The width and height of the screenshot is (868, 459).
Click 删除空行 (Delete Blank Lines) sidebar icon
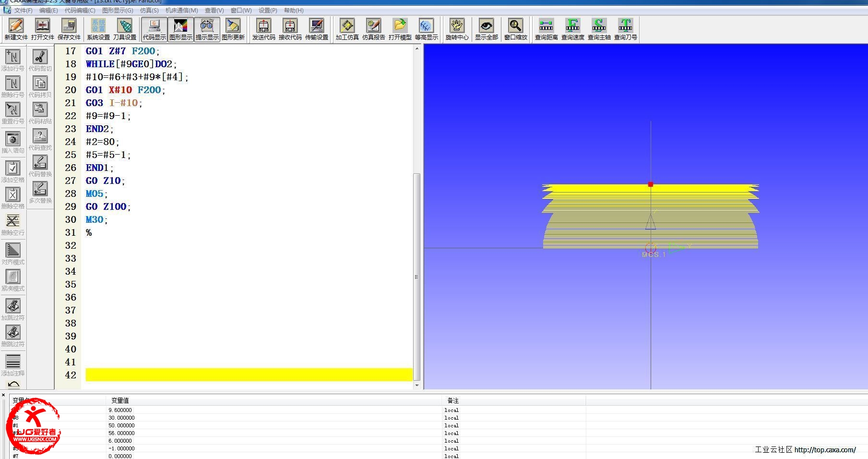tap(13, 224)
